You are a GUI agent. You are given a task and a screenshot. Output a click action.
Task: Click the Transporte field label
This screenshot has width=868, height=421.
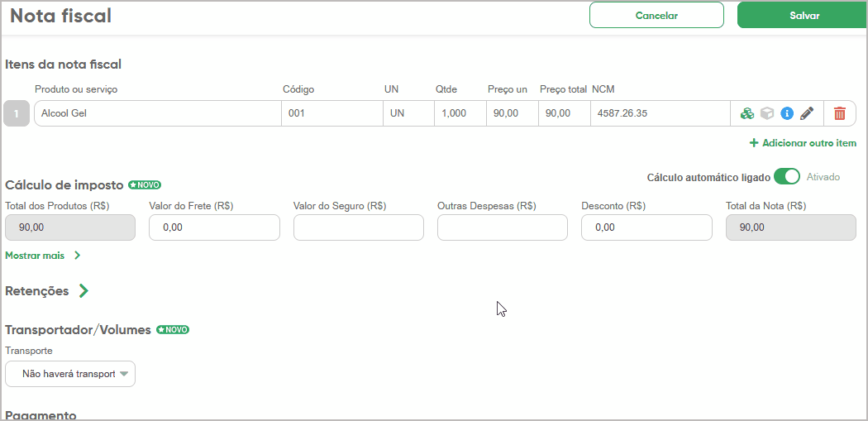[29, 351]
